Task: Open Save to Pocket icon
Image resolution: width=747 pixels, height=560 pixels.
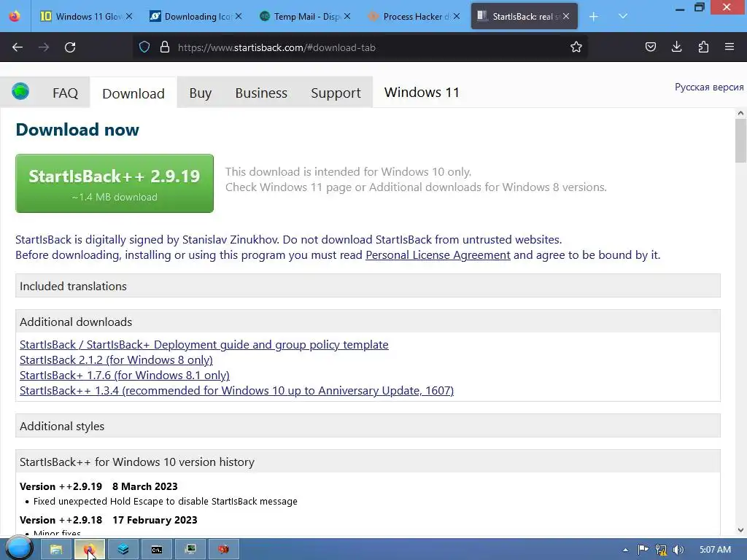Action: coord(650,47)
